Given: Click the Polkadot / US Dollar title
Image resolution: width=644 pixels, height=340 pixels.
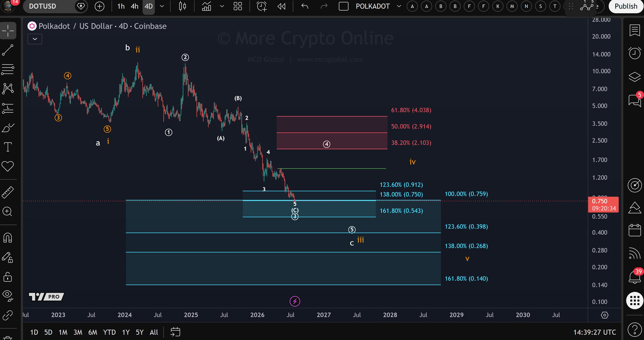Looking at the screenshot, I should coord(75,26).
